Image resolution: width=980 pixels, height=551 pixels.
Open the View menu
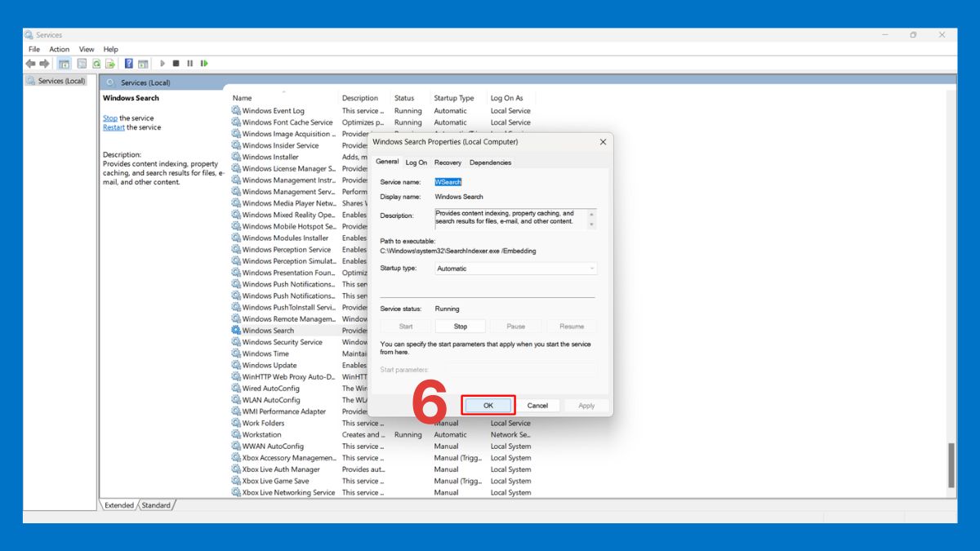pyautogui.click(x=87, y=49)
